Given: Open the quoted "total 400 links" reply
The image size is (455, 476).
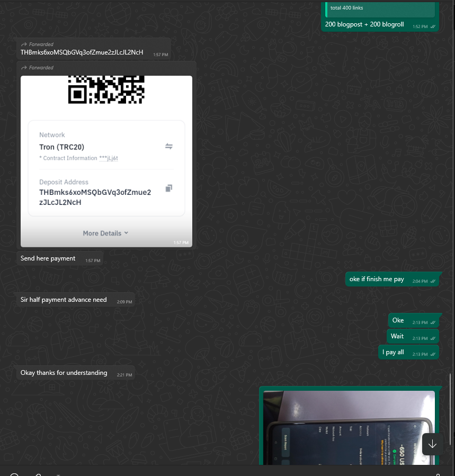Looking at the screenshot, I should coord(379,8).
